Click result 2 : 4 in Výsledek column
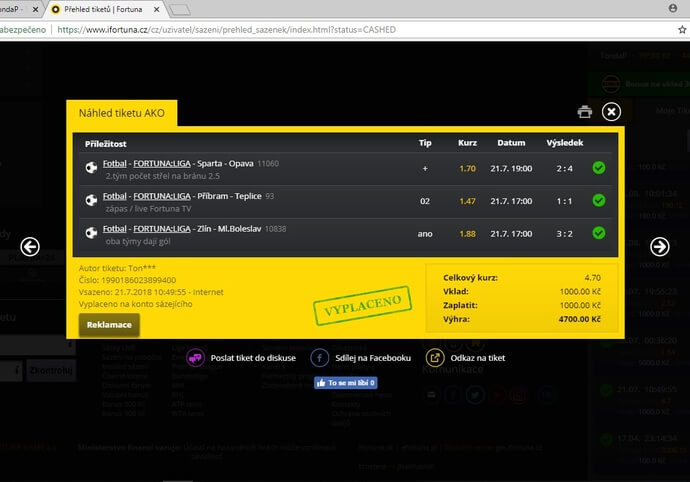 point(565,169)
